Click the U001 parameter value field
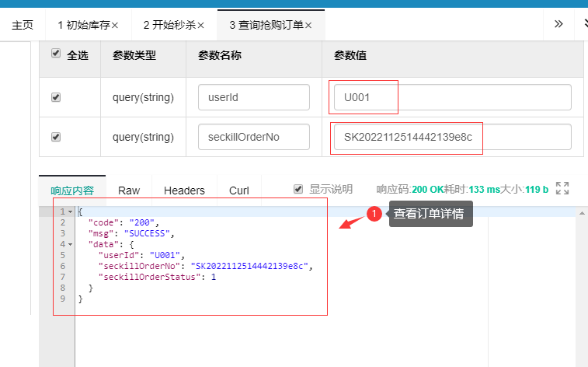The width and height of the screenshot is (588, 367). (453, 97)
